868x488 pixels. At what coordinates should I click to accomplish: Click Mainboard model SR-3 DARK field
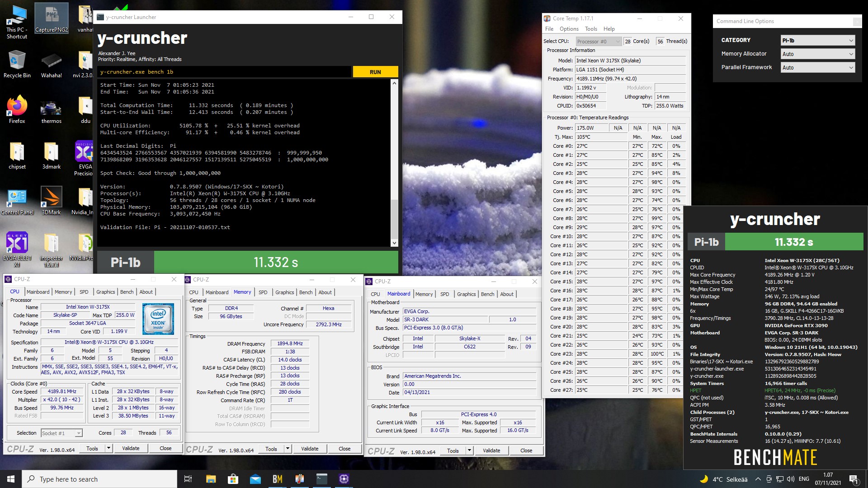(445, 319)
